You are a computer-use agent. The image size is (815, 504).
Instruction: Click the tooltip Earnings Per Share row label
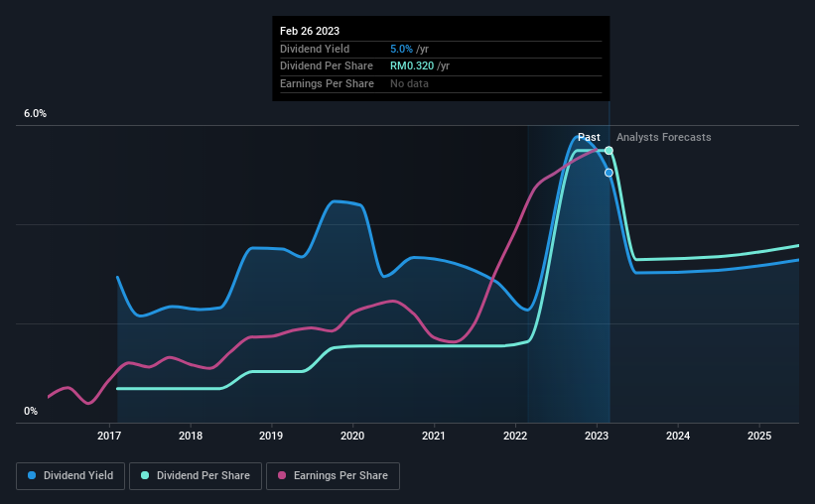point(327,83)
